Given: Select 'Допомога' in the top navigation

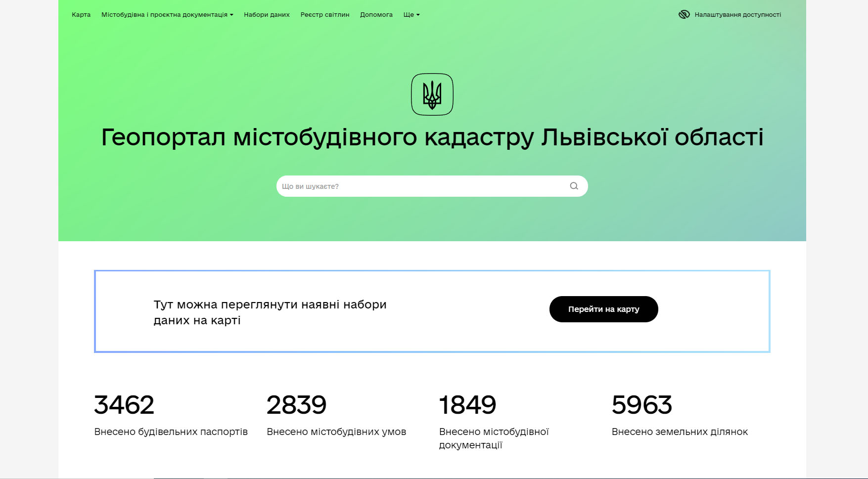Looking at the screenshot, I should pos(376,15).
